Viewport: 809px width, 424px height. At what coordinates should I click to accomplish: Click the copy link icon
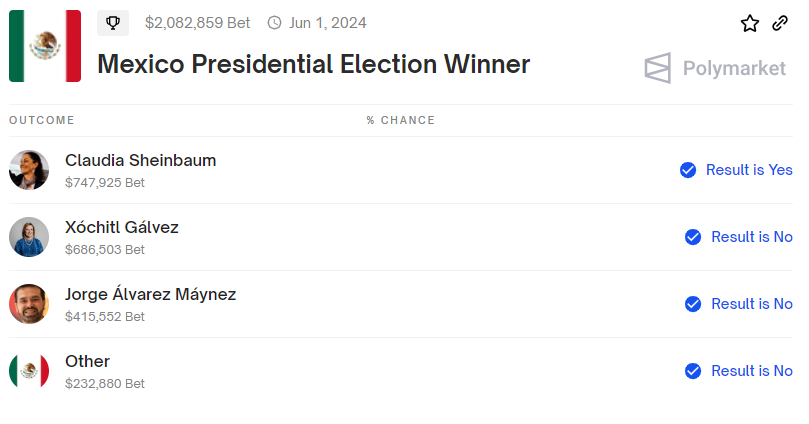pos(780,23)
